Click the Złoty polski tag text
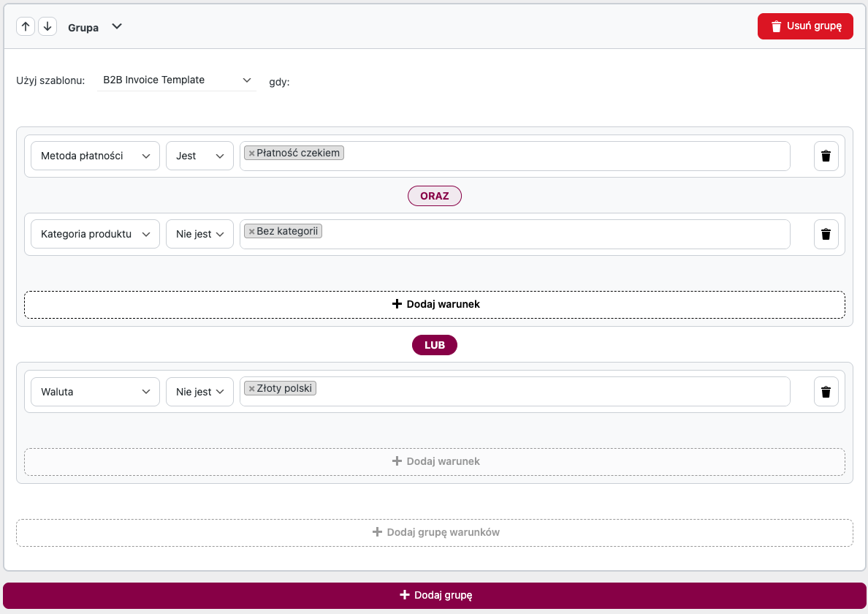868x614 pixels. coord(284,388)
